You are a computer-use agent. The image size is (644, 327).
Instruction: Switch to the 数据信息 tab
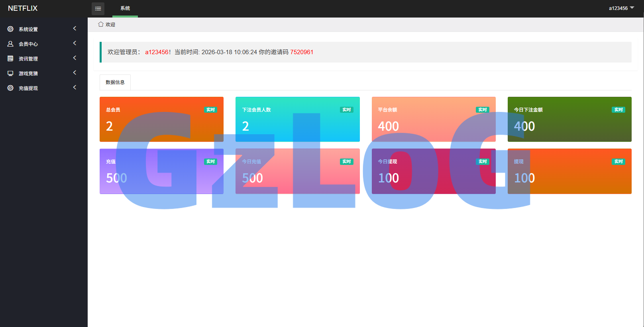(x=115, y=82)
